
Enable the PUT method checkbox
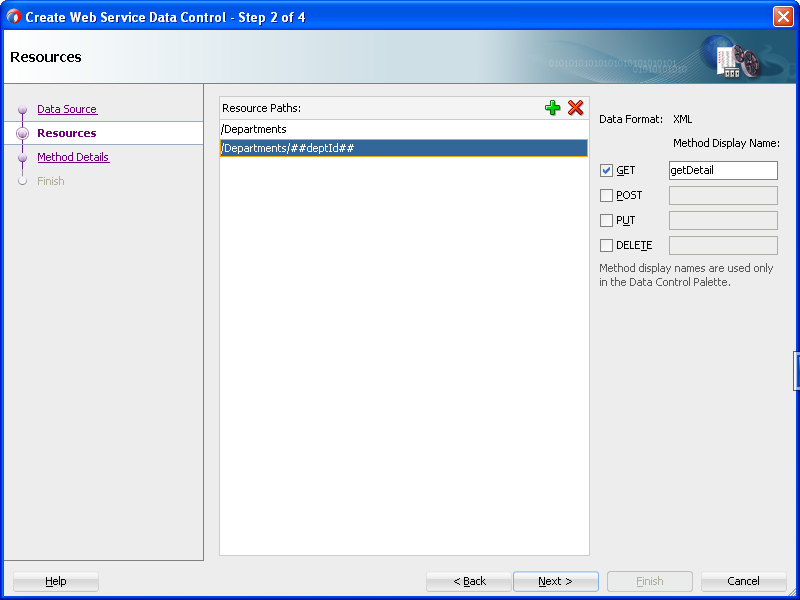tap(606, 220)
